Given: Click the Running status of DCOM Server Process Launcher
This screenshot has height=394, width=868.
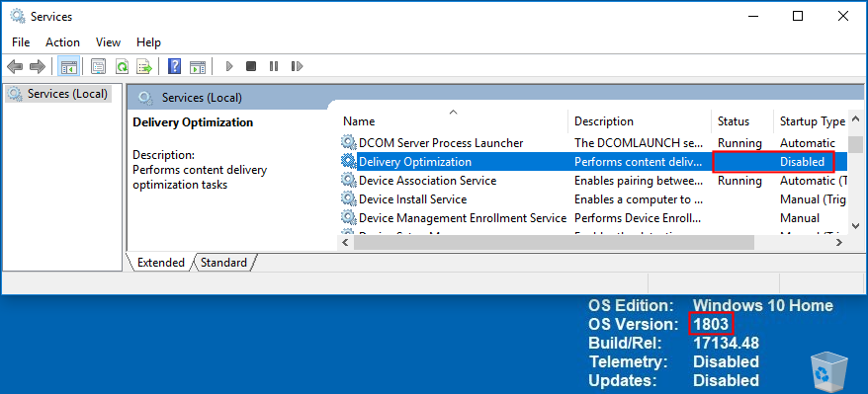Looking at the screenshot, I should pyautogui.click(x=739, y=143).
